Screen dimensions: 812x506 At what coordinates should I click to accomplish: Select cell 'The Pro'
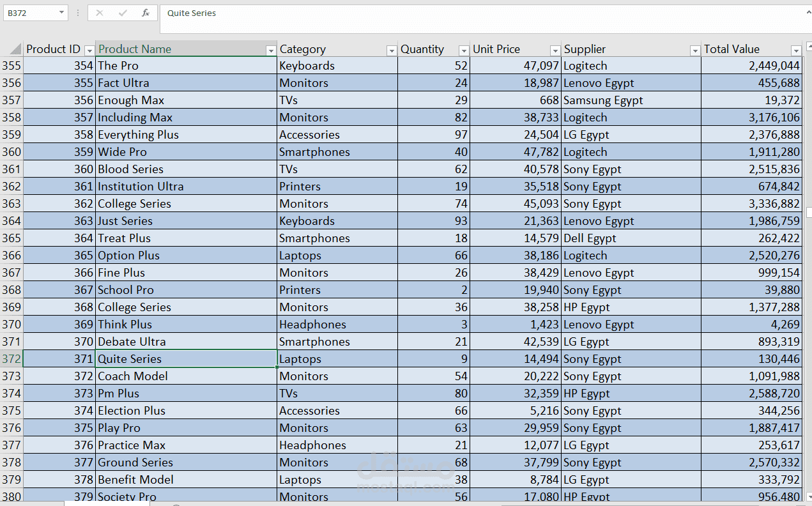click(x=186, y=66)
